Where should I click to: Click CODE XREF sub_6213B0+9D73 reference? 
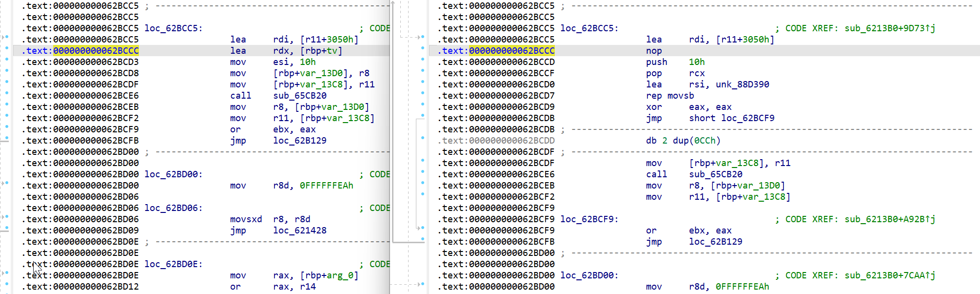(x=889, y=28)
